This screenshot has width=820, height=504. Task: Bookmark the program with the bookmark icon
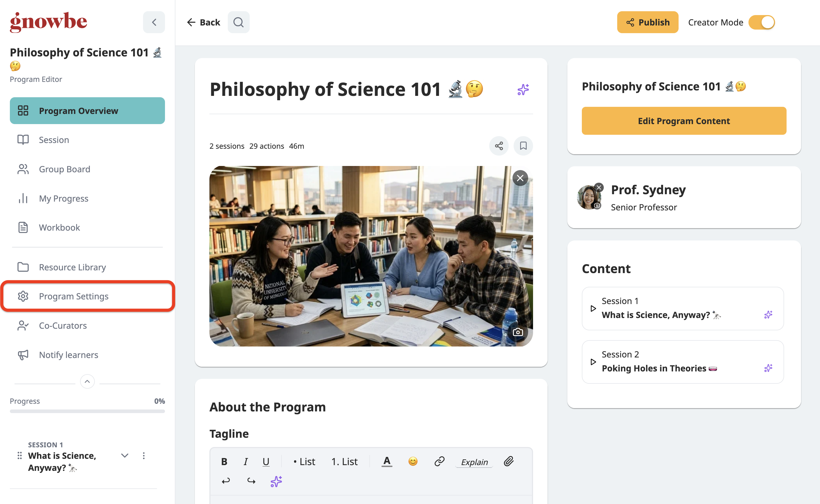coord(523,146)
